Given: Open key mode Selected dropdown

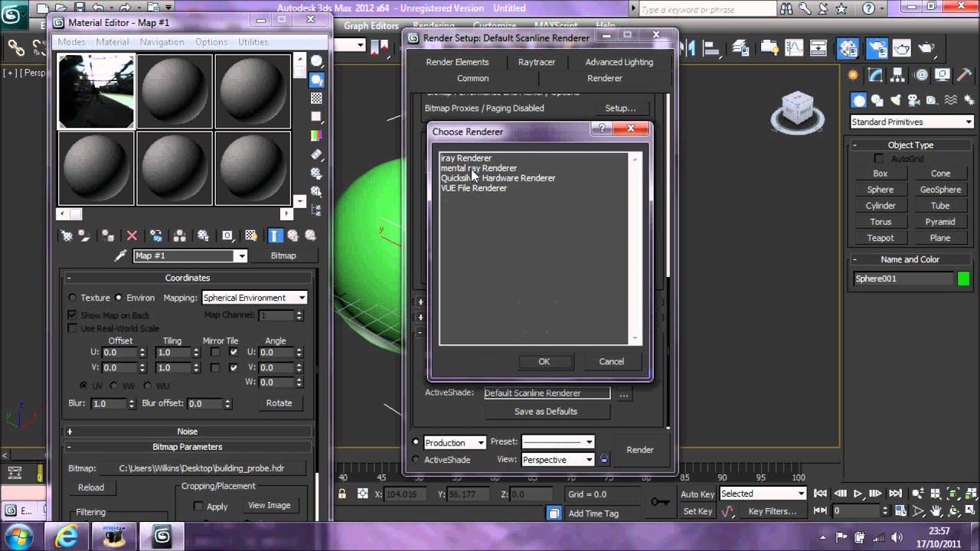Looking at the screenshot, I should 763,494.
